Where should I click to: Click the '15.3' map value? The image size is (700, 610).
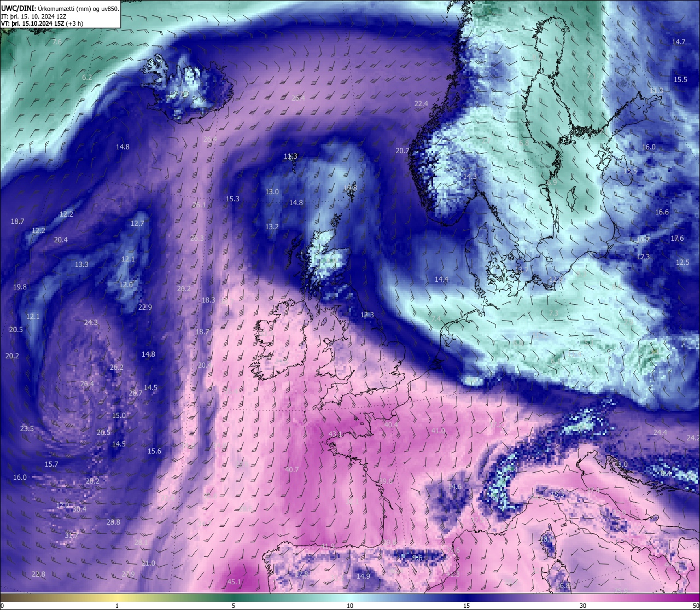point(232,199)
